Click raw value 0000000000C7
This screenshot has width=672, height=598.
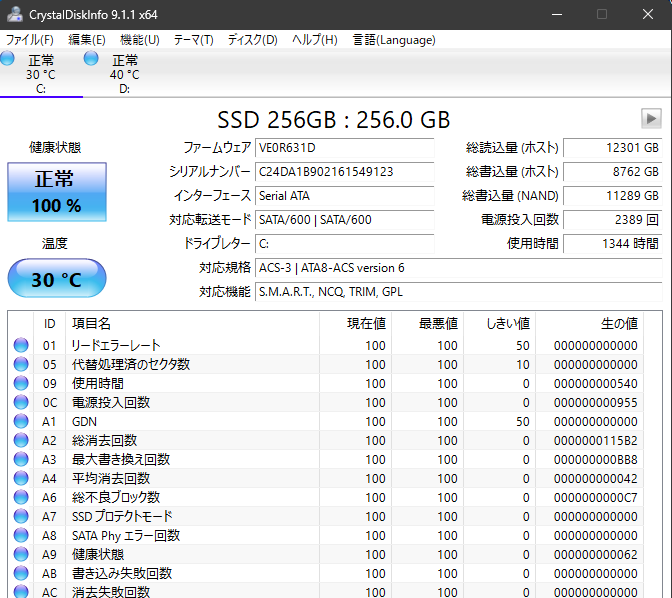[x=595, y=498]
